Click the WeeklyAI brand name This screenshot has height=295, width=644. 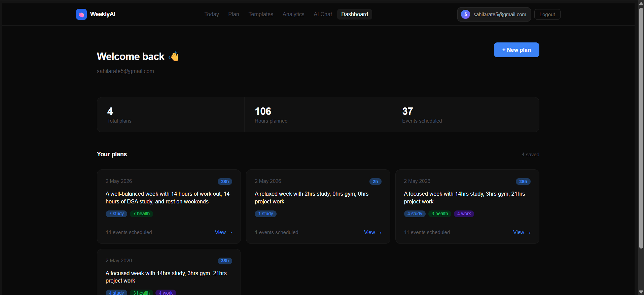click(103, 14)
